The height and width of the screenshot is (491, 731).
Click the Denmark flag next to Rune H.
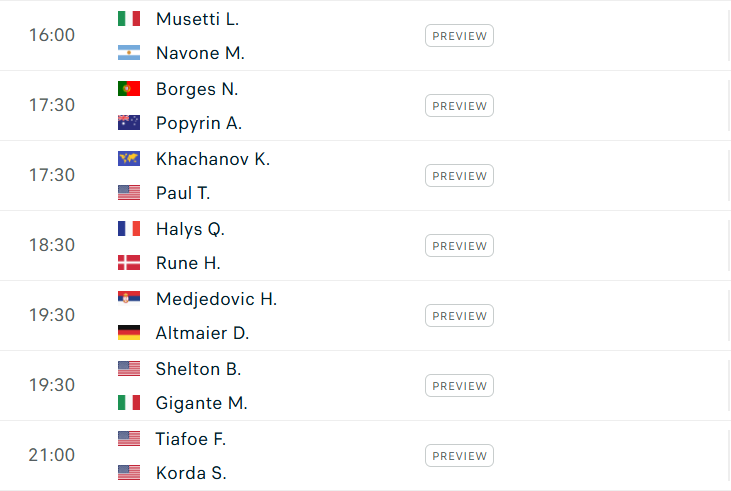129,263
